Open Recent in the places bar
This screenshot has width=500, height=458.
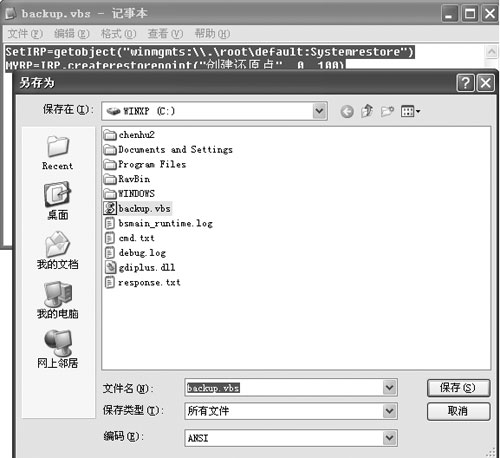(57, 153)
